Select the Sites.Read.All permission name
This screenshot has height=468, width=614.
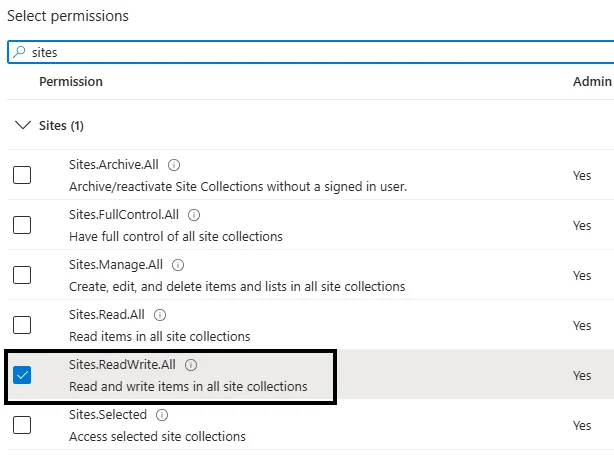click(107, 314)
